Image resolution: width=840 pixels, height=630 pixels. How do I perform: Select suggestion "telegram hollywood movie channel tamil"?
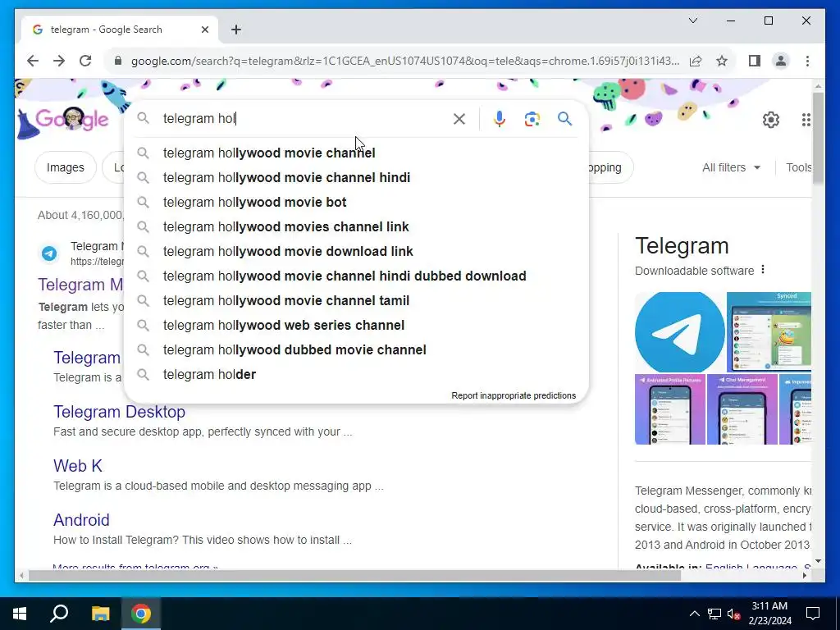pyautogui.click(x=356, y=301)
